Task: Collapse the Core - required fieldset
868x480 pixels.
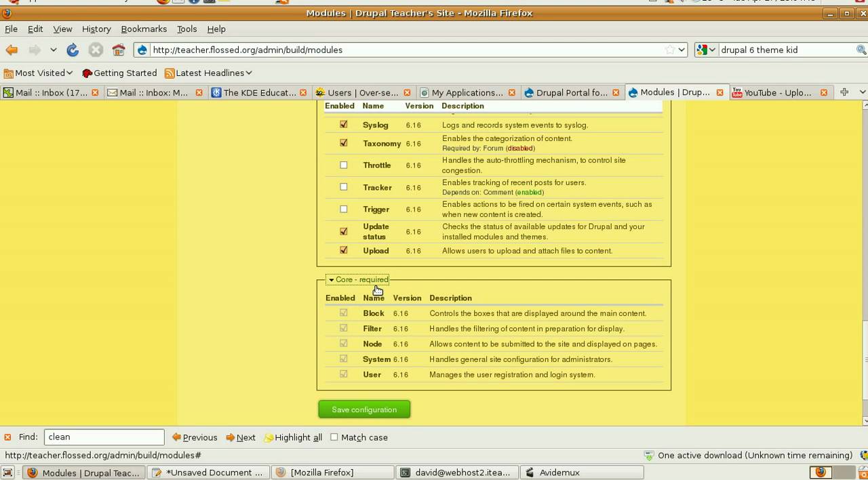Action: tap(359, 279)
